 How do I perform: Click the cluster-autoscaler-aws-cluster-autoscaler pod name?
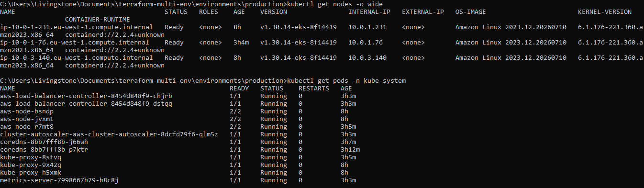pyautogui.click(x=109, y=134)
